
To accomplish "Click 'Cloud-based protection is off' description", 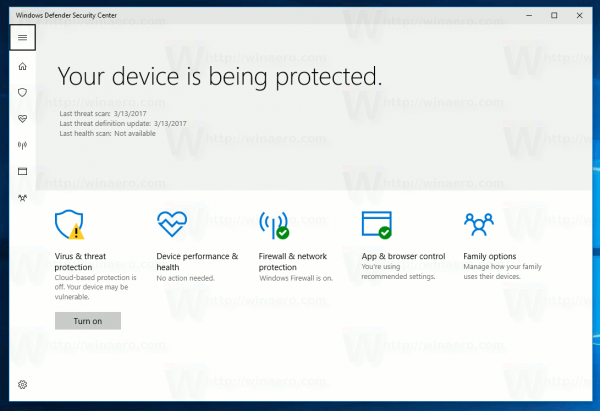I will (x=95, y=287).
